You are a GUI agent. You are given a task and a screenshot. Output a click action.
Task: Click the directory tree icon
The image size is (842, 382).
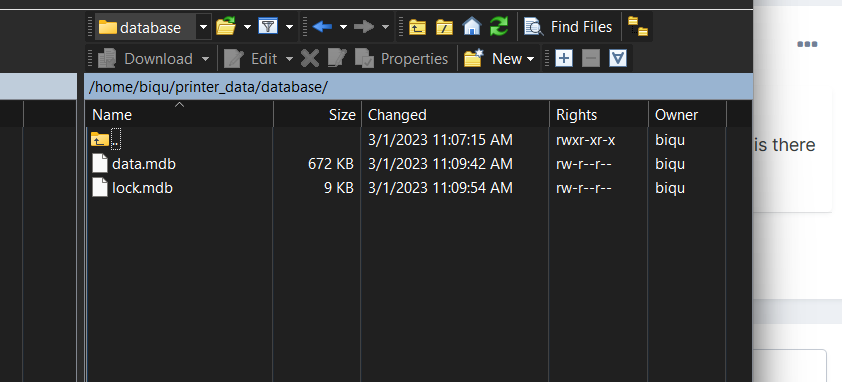pyautogui.click(x=638, y=27)
